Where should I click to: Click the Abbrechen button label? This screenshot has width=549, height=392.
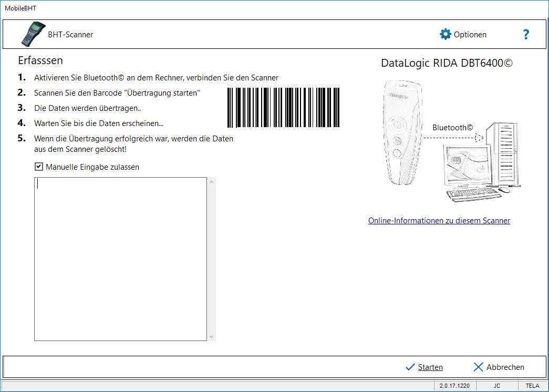point(505,367)
